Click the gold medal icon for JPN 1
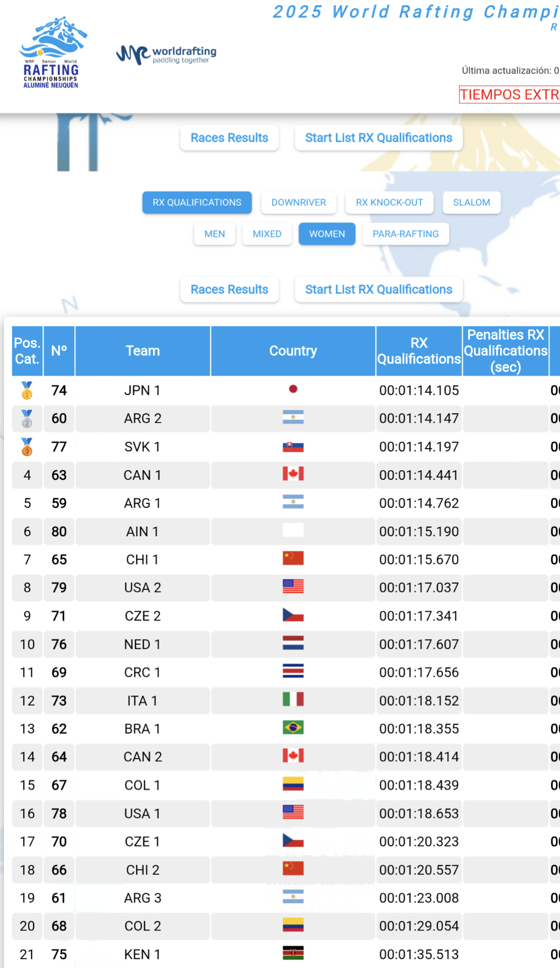Image resolution: width=560 pixels, height=968 pixels. tap(27, 390)
